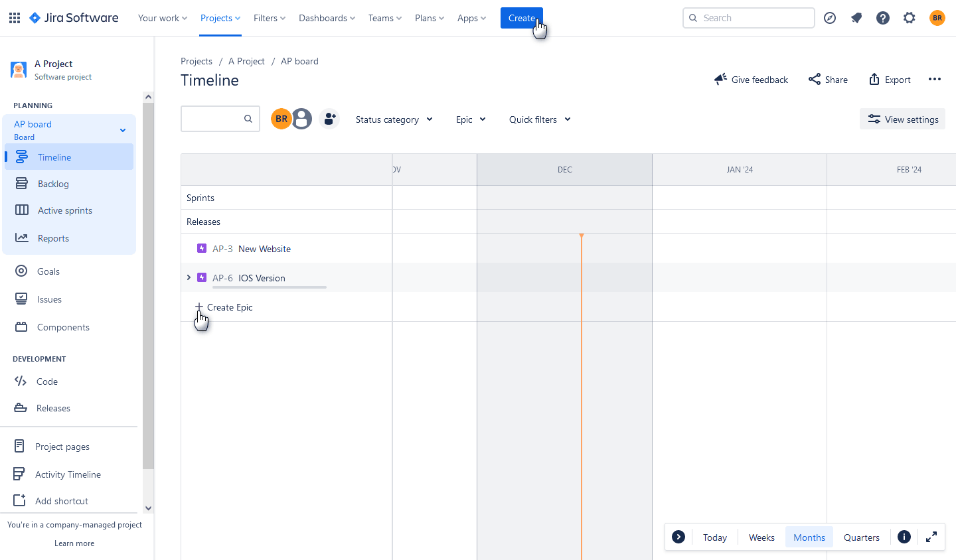
Task: Open Active sprints from the sidebar
Action: pos(21,210)
